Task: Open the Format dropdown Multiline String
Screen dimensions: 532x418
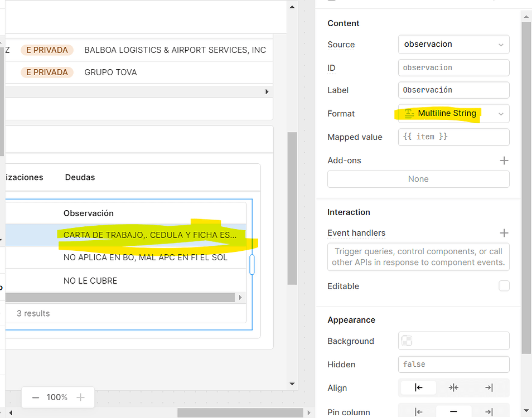Action: (453, 114)
